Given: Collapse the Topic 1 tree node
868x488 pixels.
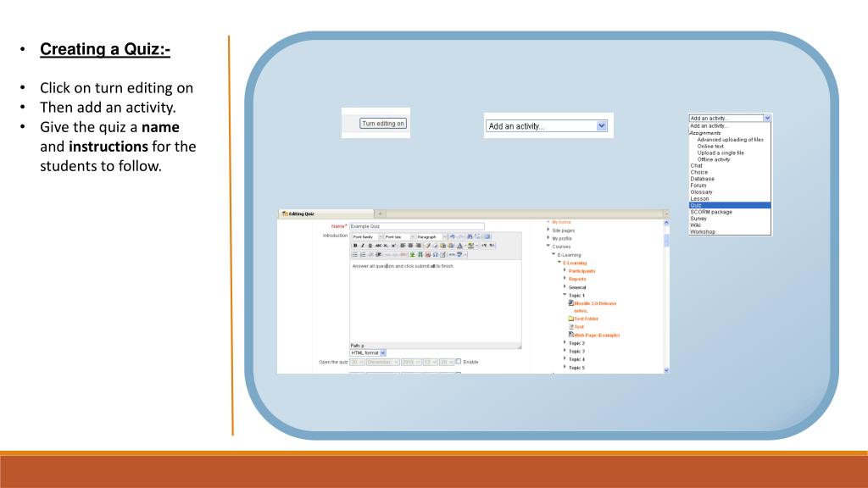Looking at the screenshot, I should click(x=565, y=295).
